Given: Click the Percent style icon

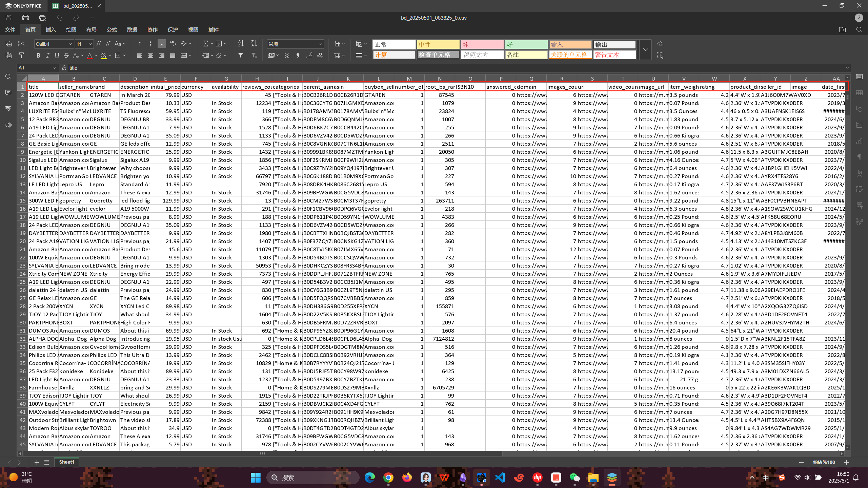Looking at the screenshot, I should [287, 56].
